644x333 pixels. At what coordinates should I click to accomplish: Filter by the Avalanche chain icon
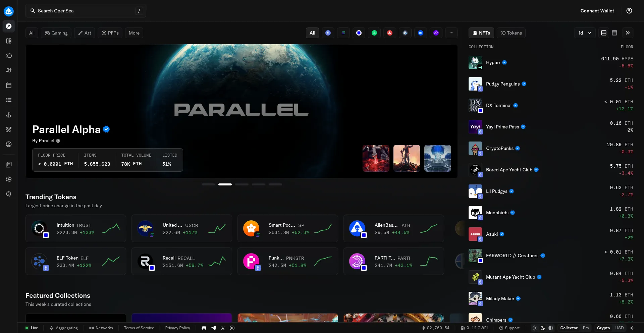point(390,33)
